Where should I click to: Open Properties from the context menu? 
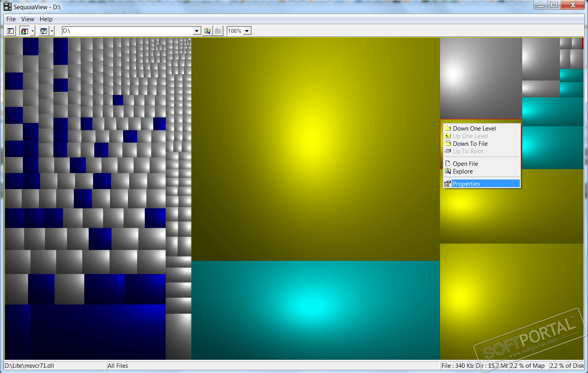tap(482, 184)
